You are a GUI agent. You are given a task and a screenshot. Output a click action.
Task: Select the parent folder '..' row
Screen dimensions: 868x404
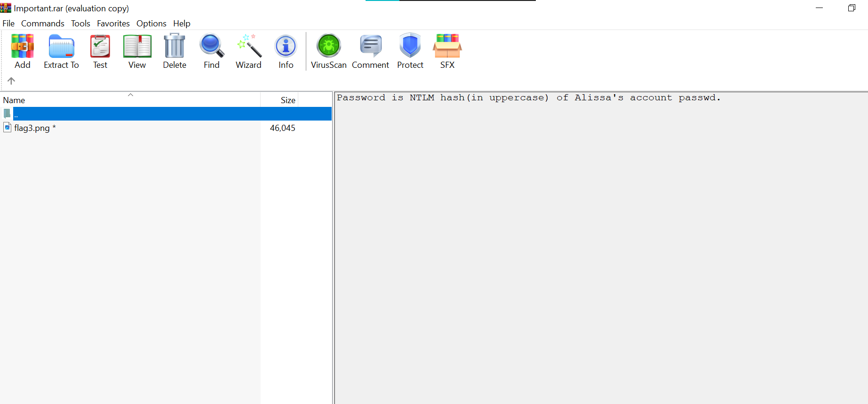pos(166,113)
